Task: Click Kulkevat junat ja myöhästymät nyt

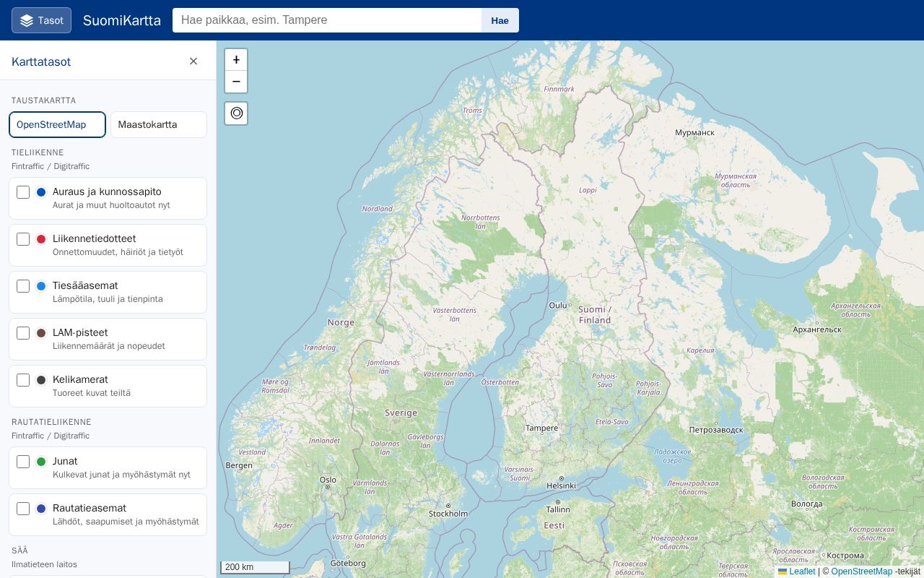Action: point(121,475)
